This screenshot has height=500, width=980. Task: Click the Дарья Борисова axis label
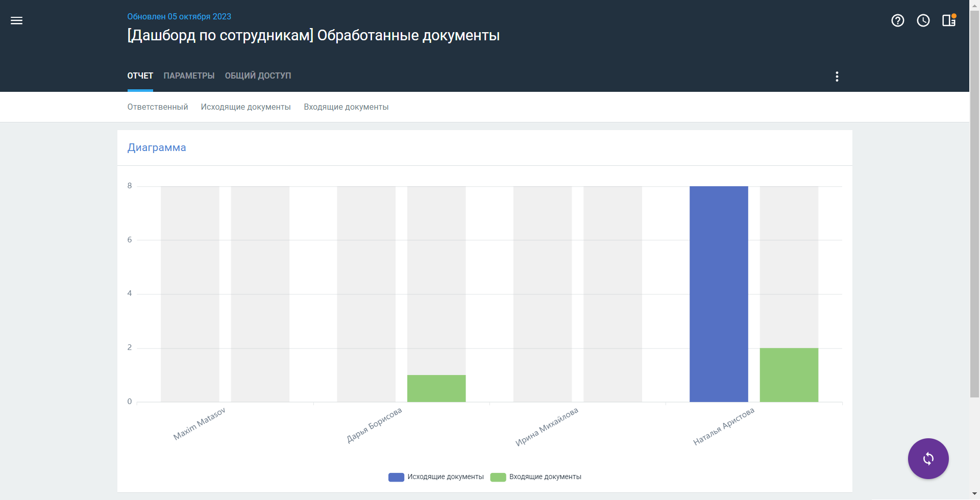click(374, 425)
